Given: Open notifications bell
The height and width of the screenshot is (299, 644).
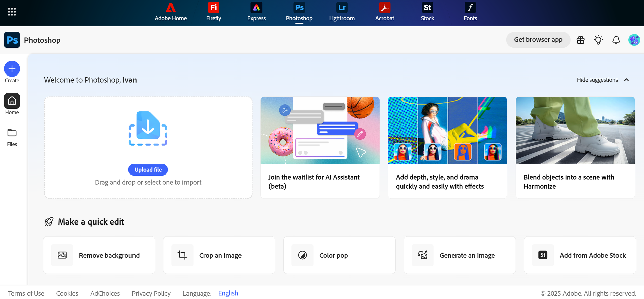Looking at the screenshot, I should [x=616, y=40].
